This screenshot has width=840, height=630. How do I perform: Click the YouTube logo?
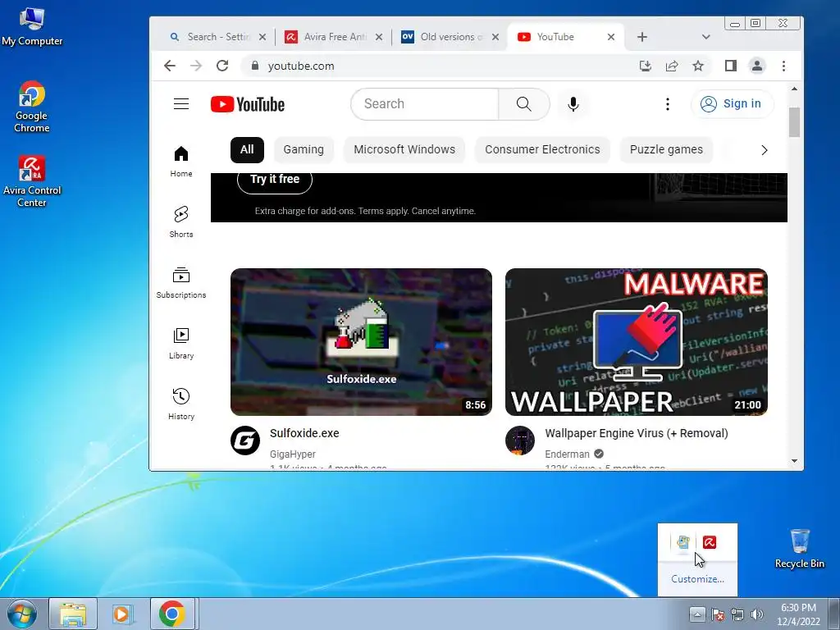tap(248, 104)
